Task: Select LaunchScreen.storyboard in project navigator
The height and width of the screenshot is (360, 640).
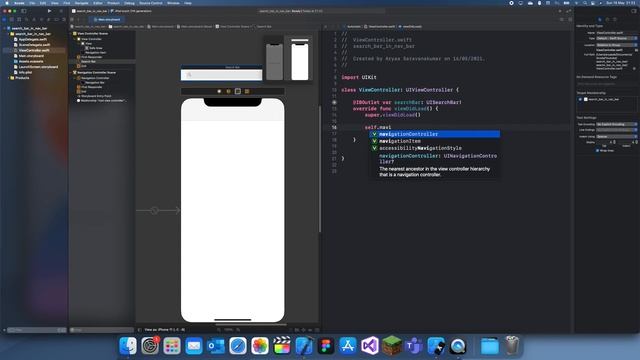Action: click(38, 67)
